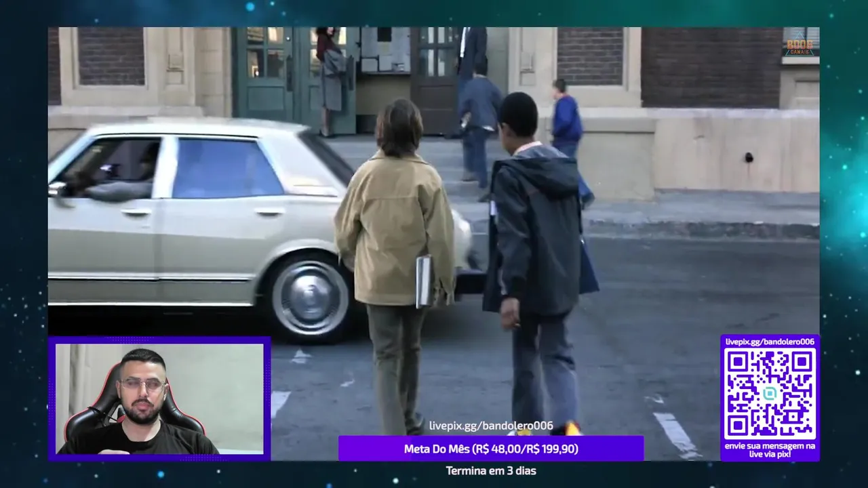
Task: Click the streamer webcam thumbnail
Action: click(x=159, y=399)
